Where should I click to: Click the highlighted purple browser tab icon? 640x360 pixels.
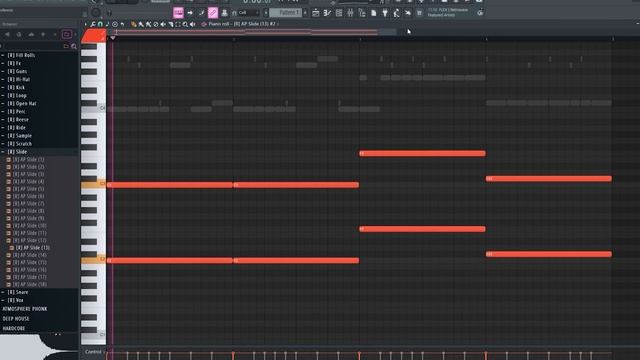pyautogui.click(x=67, y=34)
